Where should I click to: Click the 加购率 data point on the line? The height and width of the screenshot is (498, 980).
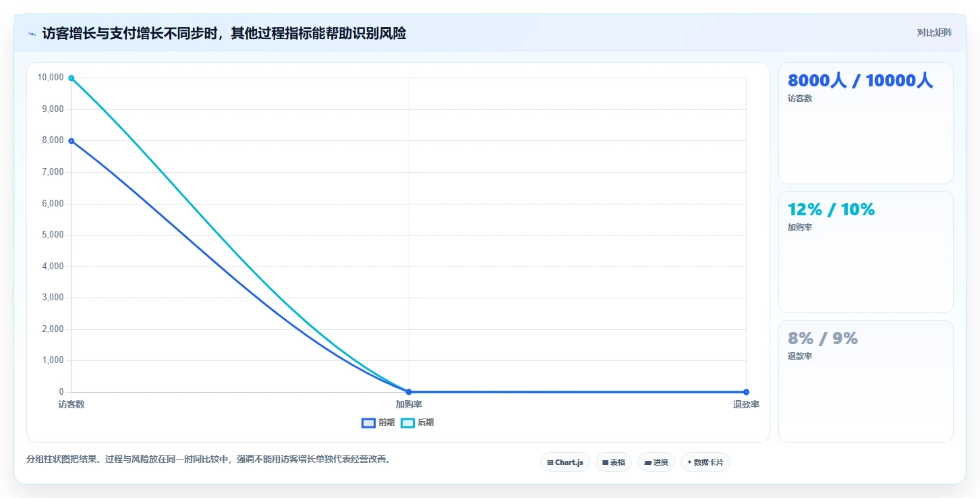tap(409, 392)
